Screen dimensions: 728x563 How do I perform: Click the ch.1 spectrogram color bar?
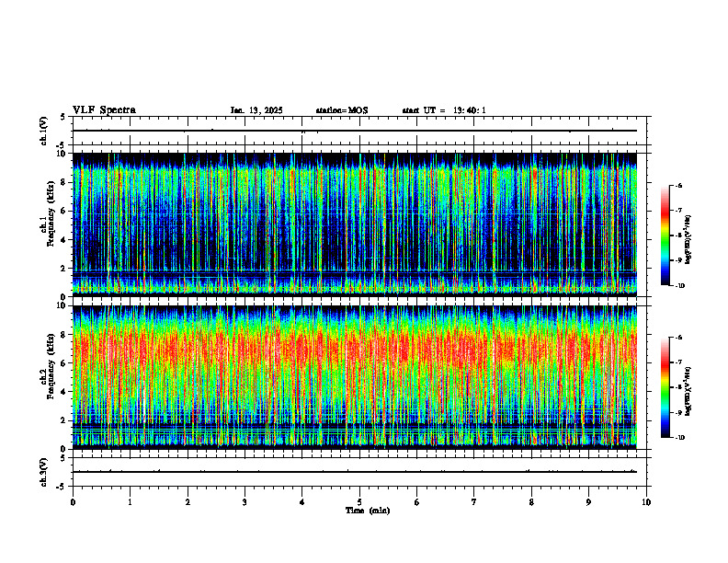pos(665,236)
